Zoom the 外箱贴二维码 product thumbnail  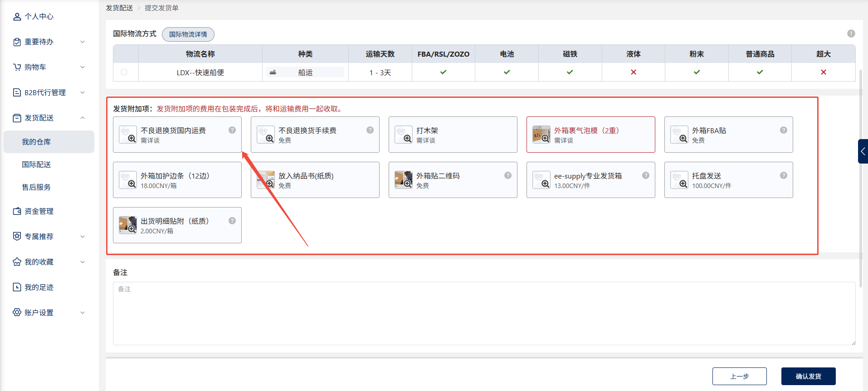[404, 180]
